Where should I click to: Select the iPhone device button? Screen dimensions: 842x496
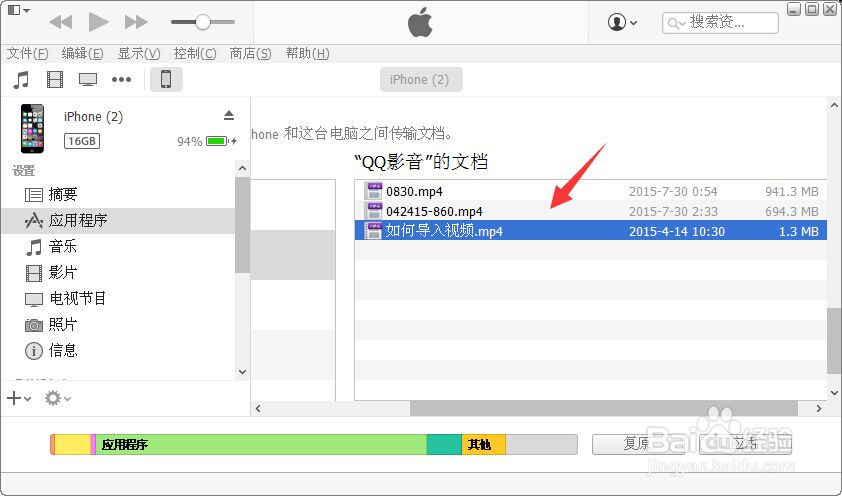coord(166,79)
